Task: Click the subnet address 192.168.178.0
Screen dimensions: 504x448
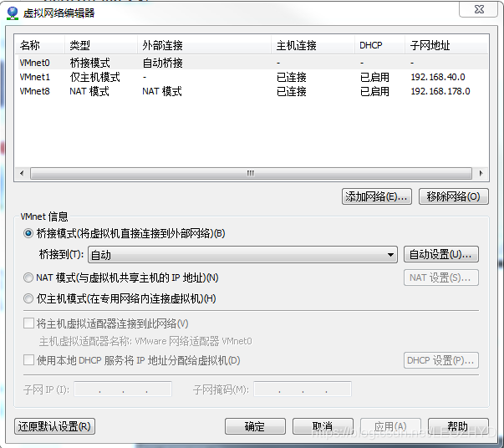Action: [440, 91]
